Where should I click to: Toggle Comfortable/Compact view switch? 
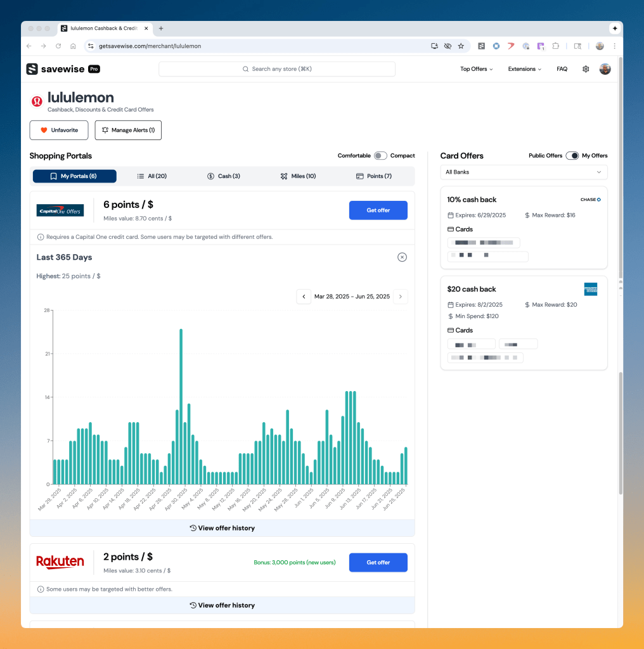click(380, 156)
